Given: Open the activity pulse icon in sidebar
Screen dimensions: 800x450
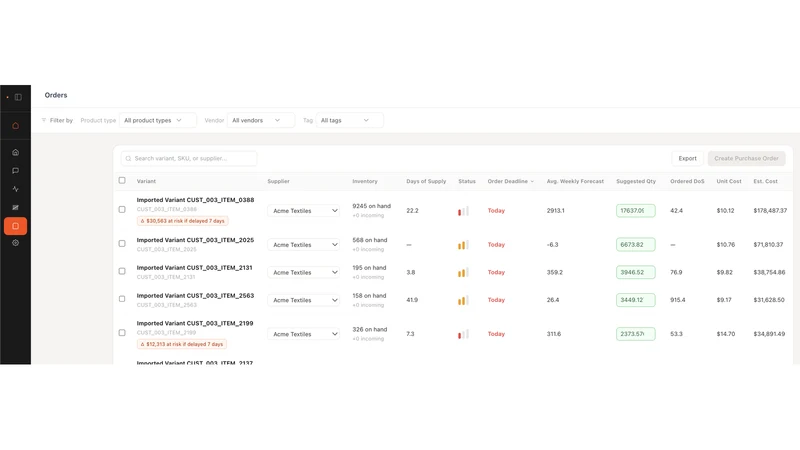Looking at the screenshot, I should [15, 189].
